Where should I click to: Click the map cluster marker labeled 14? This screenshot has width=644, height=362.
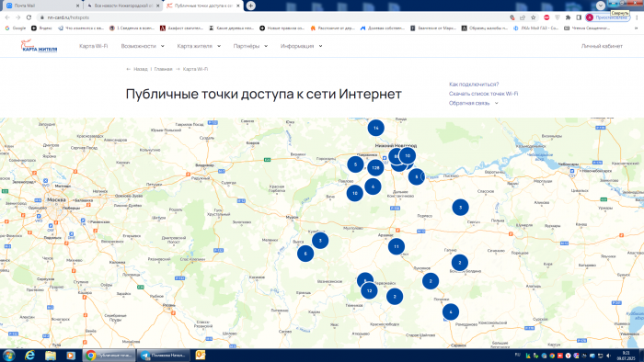(x=375, y=128)
